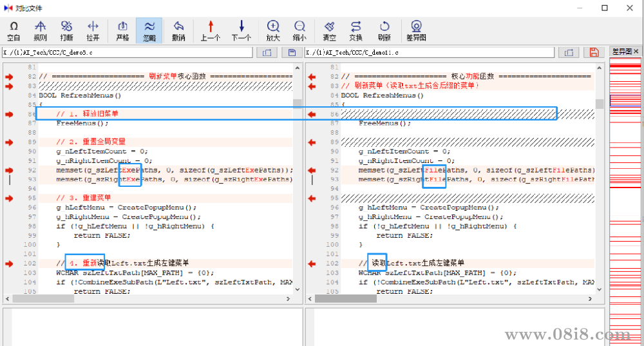This screenshot has height=346, width=644.
Task: Click the left pane vertical scrollbar thumb
Action: (x=297, y=104)
